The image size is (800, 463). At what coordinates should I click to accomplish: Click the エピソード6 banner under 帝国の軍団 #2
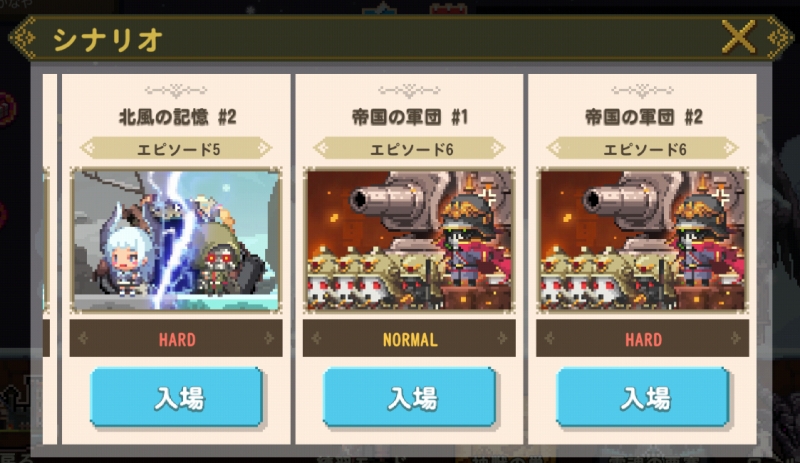pyautogui.click(x=642, y=149)
